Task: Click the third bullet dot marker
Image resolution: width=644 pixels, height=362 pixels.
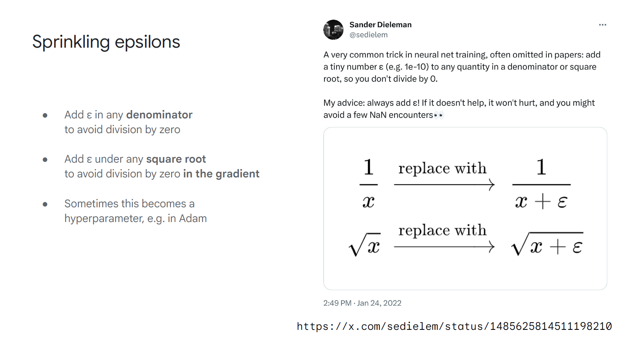Action: pyautogui.click(x=45, y=204)
